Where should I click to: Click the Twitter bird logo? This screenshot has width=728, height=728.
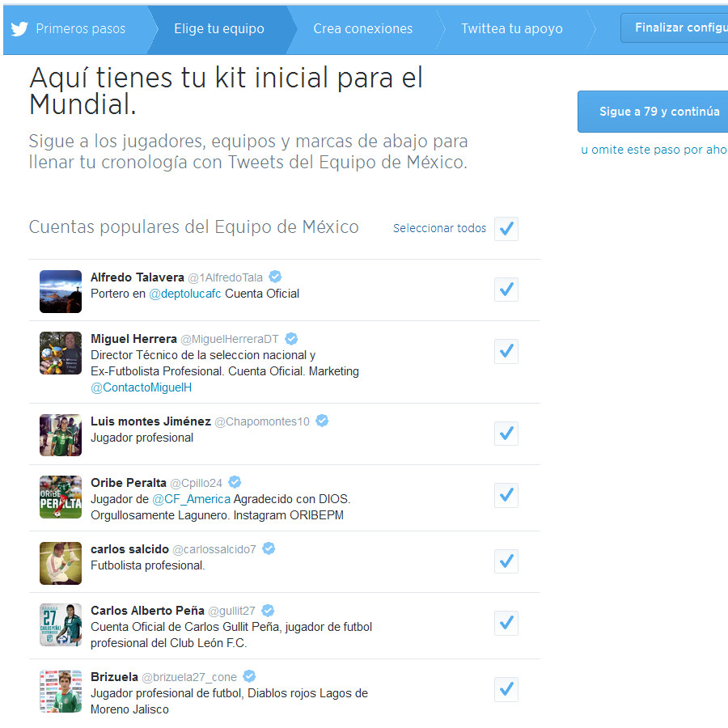click(x=18, y=28)
